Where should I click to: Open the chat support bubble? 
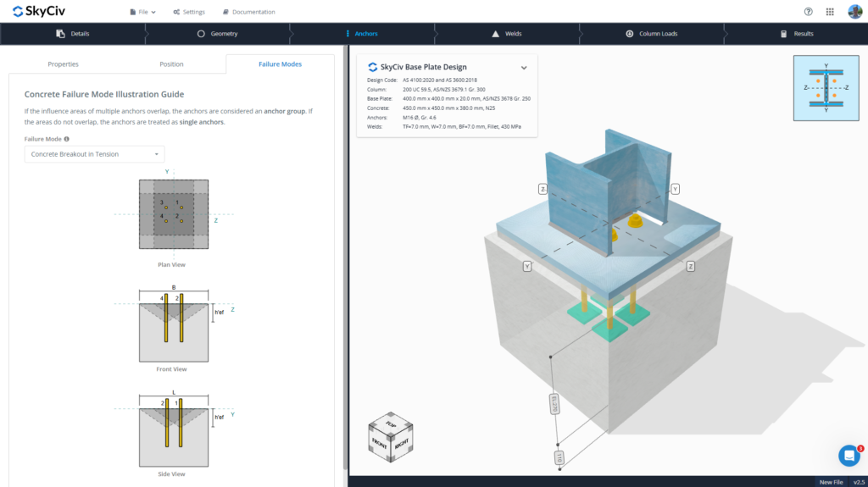point(849,456)
